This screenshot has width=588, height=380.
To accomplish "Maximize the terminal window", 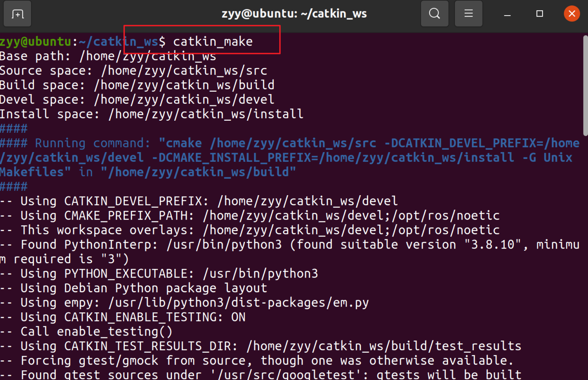I will [x=539, y=14].
